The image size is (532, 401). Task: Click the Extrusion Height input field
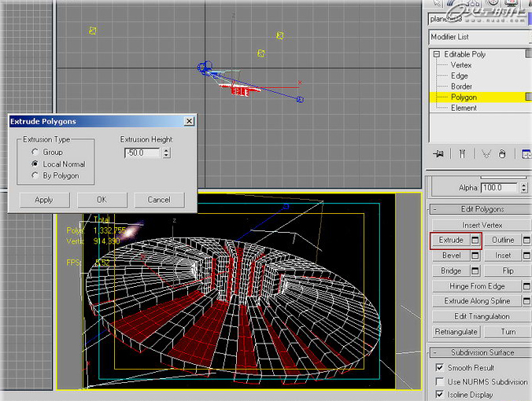pos(142,153)
